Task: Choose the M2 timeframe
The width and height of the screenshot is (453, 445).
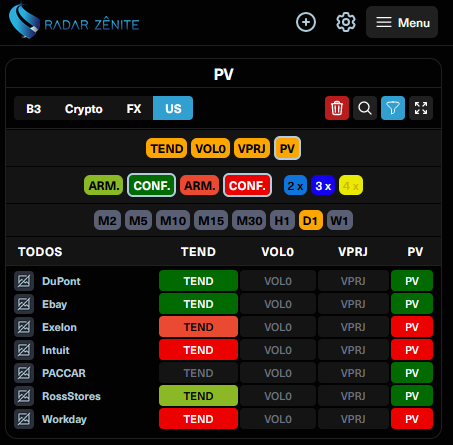Action: coord(107,220)
